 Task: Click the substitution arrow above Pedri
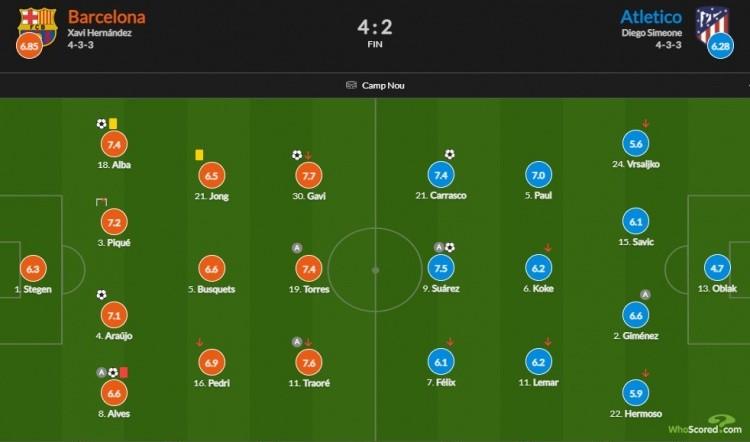click(x=199, y=343)
